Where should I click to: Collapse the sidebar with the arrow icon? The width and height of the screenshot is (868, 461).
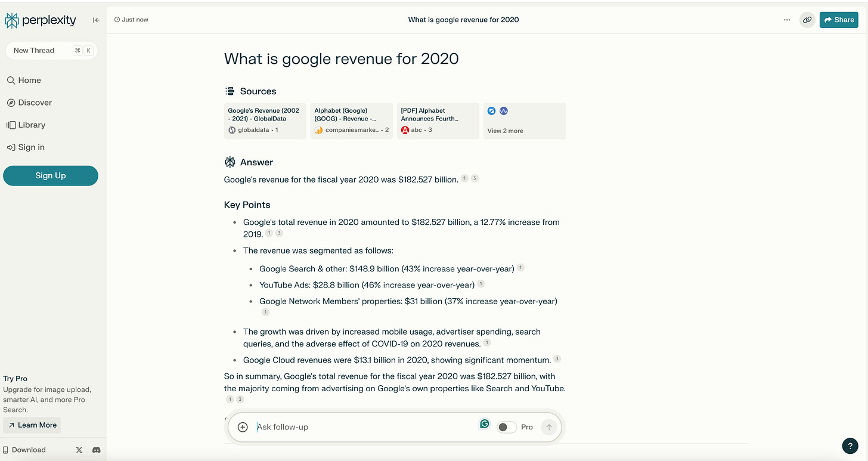[x=96, y=20]
